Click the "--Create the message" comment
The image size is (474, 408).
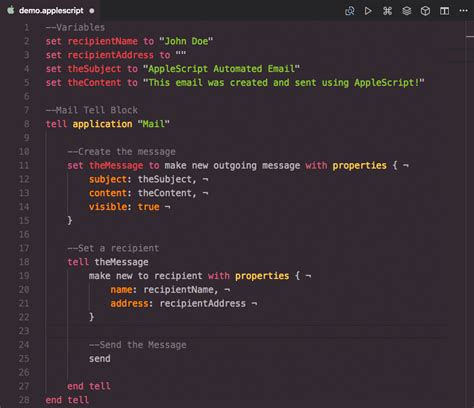coord(121,152)
